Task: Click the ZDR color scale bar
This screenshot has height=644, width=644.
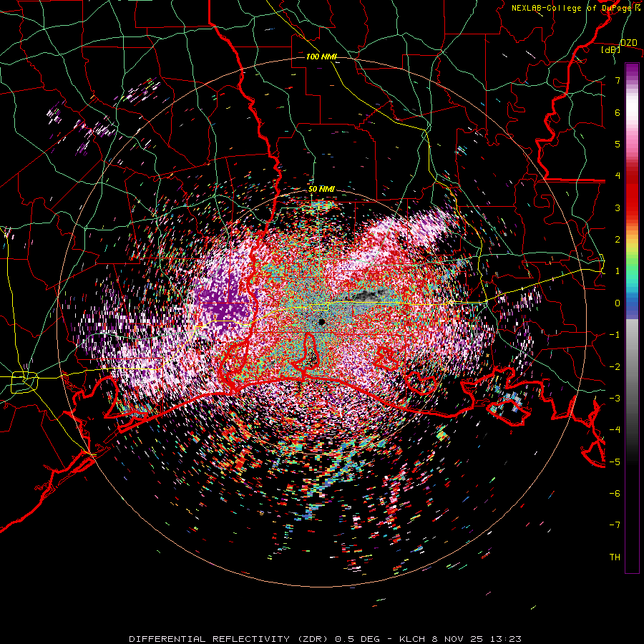Action: (x=632, y=318)
